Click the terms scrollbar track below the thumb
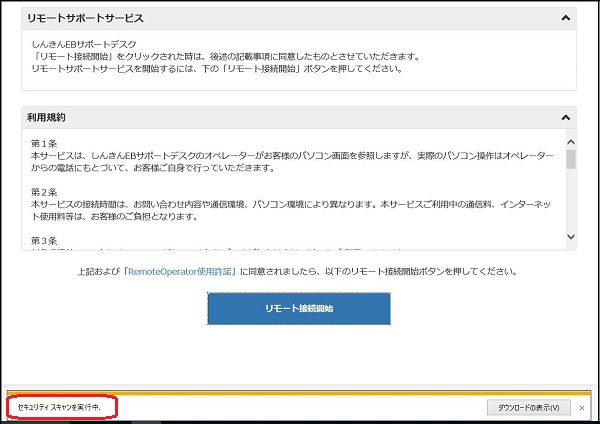 [x=571, y=205]
